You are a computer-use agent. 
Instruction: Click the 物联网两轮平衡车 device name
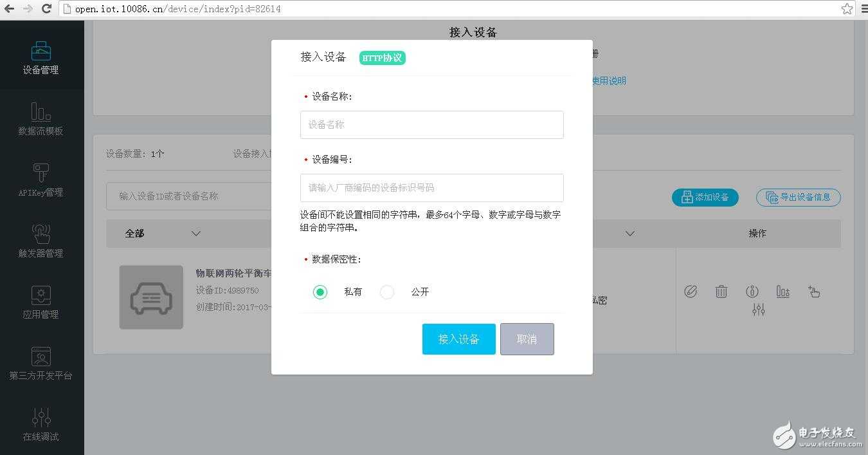(233, 273)
